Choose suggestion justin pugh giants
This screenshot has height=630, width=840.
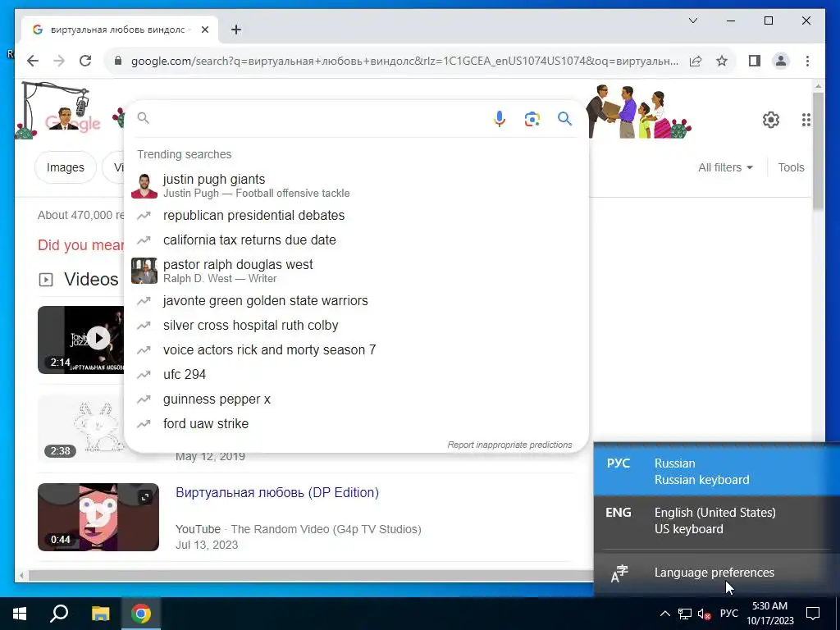[356, 185]
